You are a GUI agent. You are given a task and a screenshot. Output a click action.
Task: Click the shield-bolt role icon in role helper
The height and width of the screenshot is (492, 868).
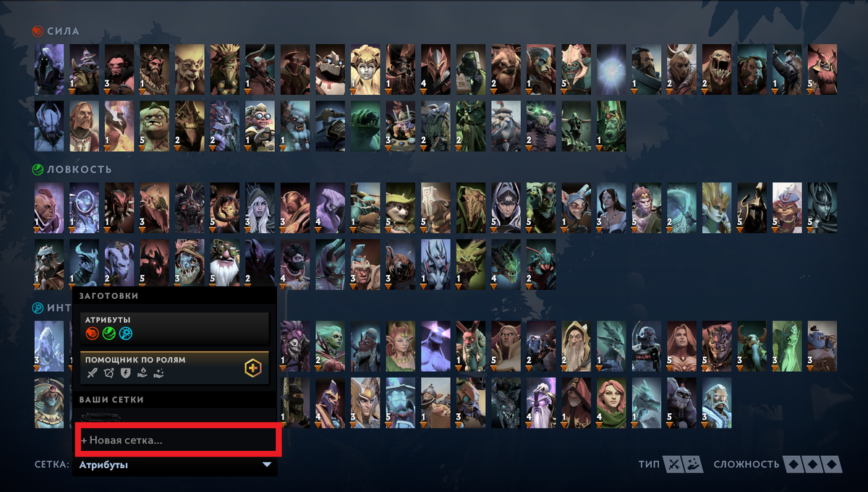(124, 373)
